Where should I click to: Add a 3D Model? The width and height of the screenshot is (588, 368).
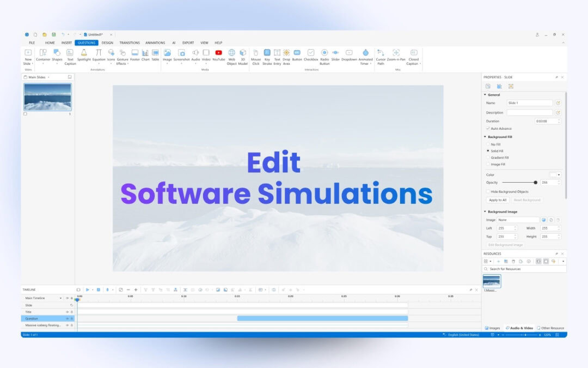(x=243, y=57)
